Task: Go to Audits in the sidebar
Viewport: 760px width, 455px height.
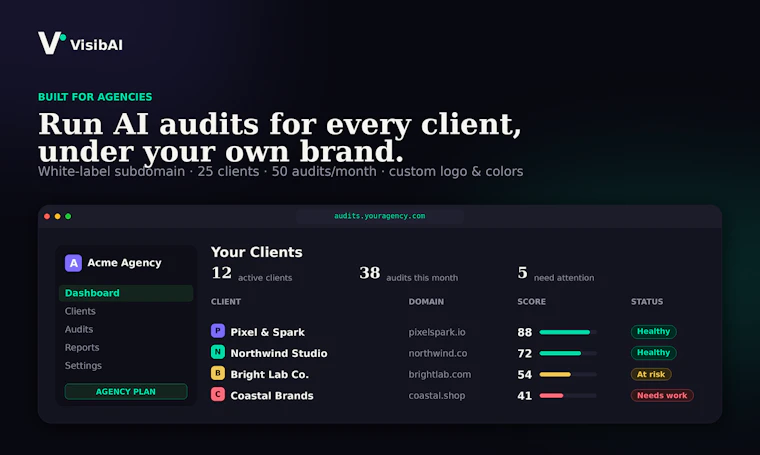Action: [x=79, y=329]
